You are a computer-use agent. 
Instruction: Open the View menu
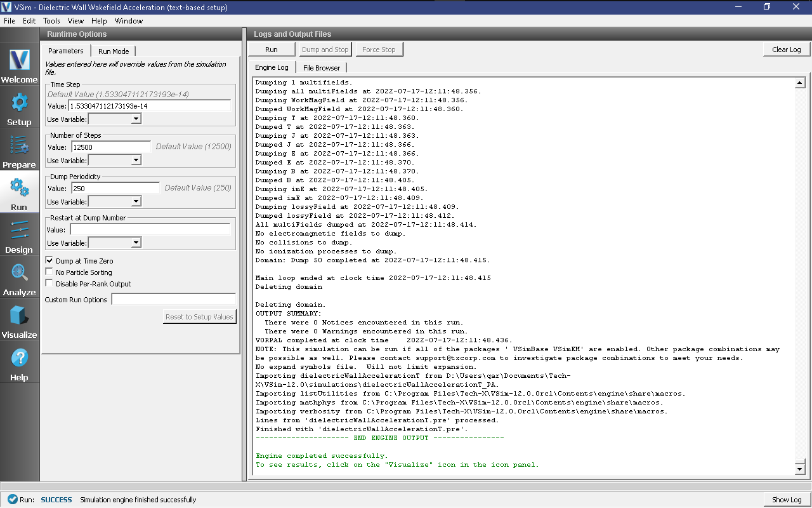pyautogui.click(x=75, y=21)
